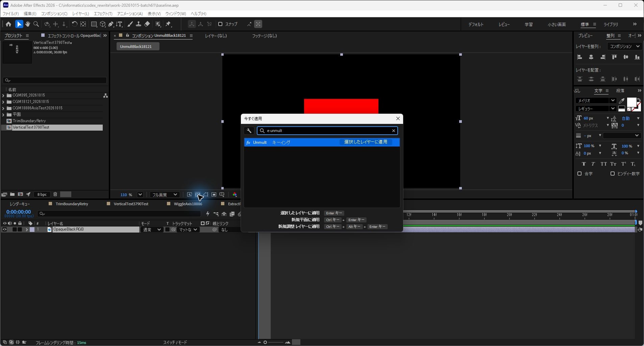This screenshot has width=644, height=346.
Task: Open the Effect menu
Action: (103, 14)
